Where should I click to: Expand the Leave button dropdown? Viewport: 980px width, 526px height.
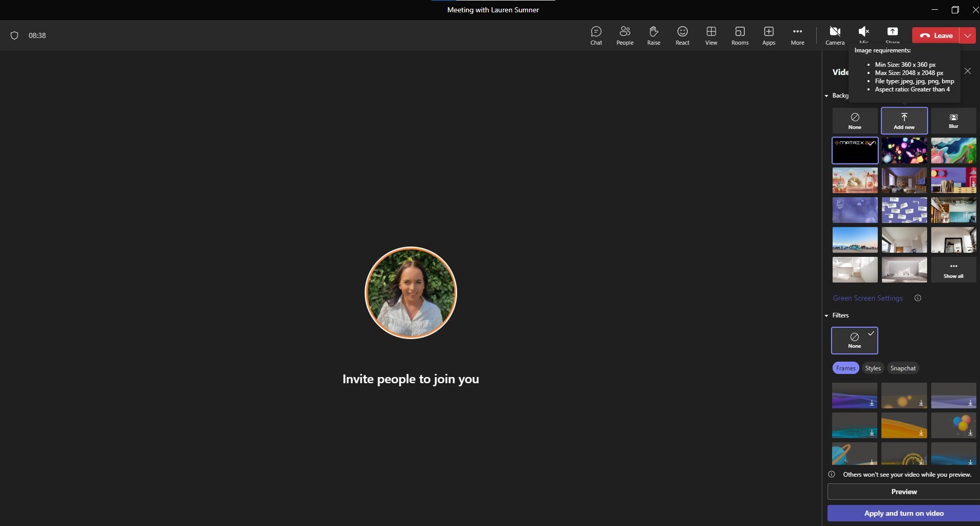point(967,35)
